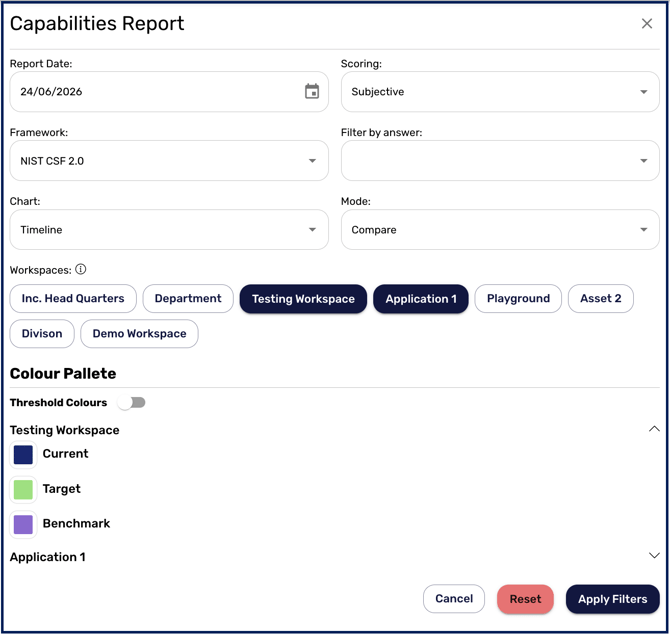
Task: Click the Cancel button
Action: (x=454, y=599)
